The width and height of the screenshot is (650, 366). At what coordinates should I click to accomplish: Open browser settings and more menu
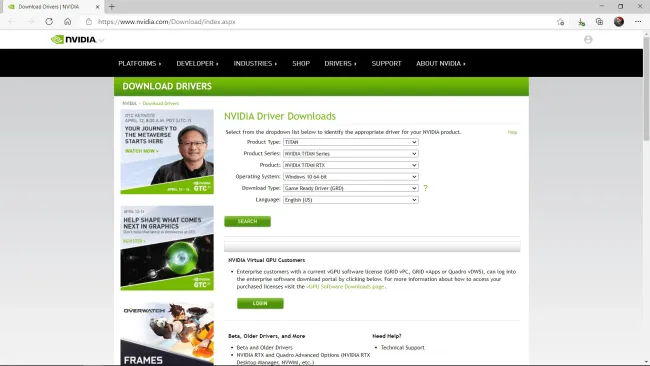point(638,22)
